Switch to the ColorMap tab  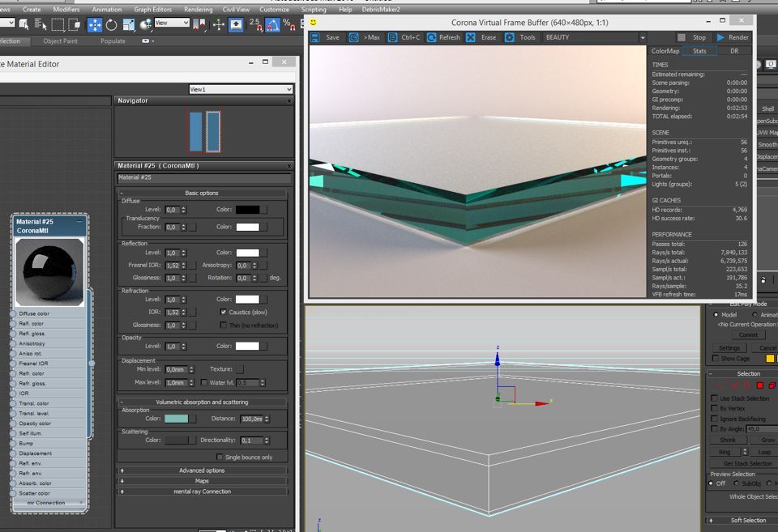pos(665,51)
